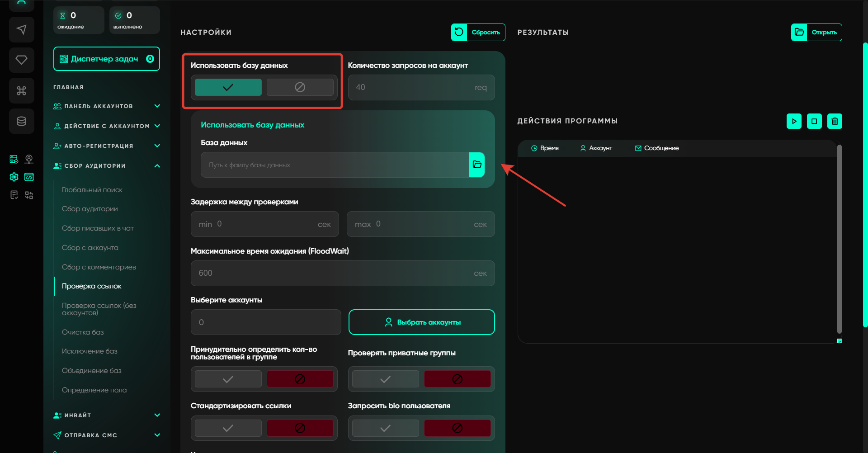868x453 pixels.
Task: Click the Выбрать аккаунты button
Action: [421, 322]
